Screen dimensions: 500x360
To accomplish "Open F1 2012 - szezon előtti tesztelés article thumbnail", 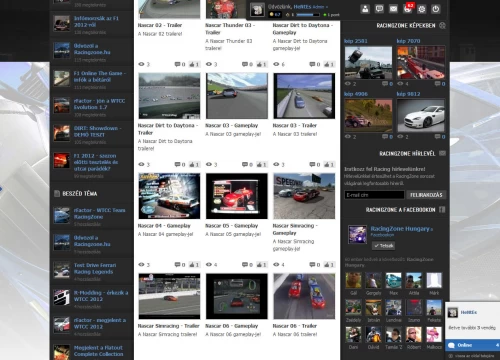I will click(x=62, y=161).
